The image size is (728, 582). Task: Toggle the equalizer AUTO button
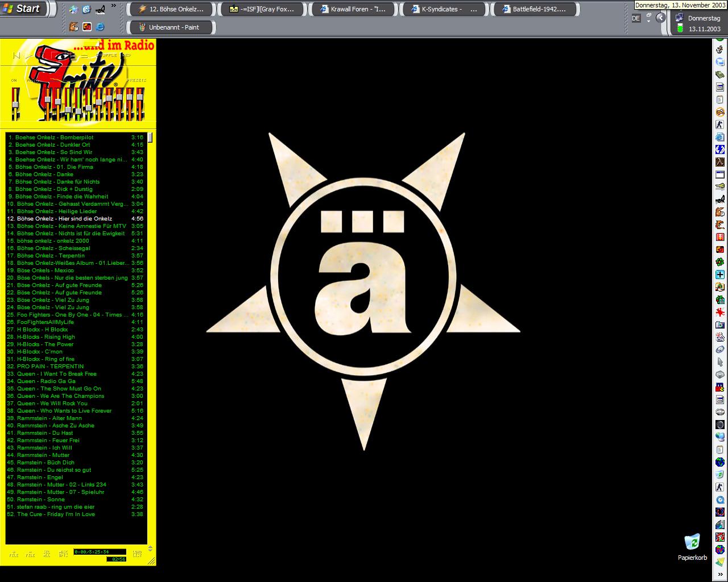pos(32,80)
